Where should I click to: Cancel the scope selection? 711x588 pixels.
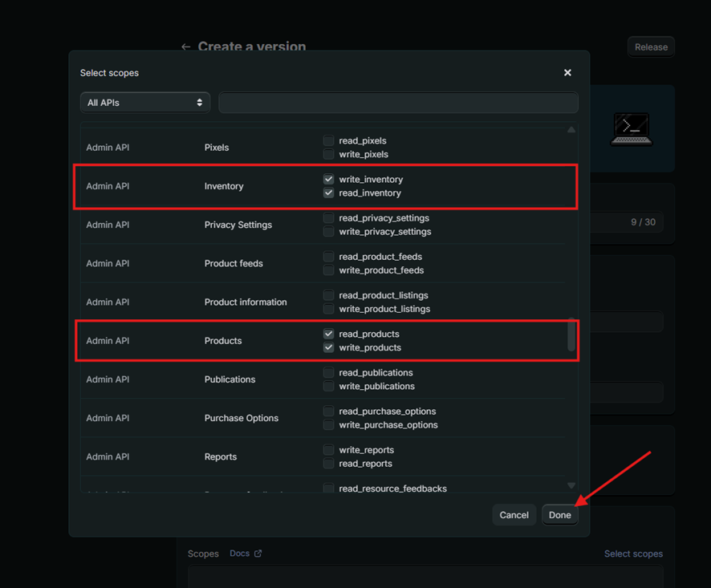tap(514, 515)
